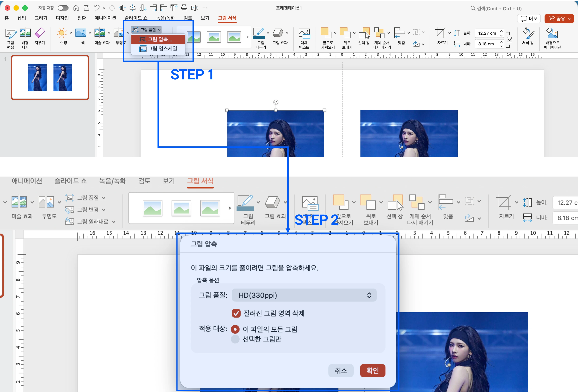Click the first picture style thumbnail in lower ribbon
The height and width of the screenshot is (392, 578).
click(152, 208)
